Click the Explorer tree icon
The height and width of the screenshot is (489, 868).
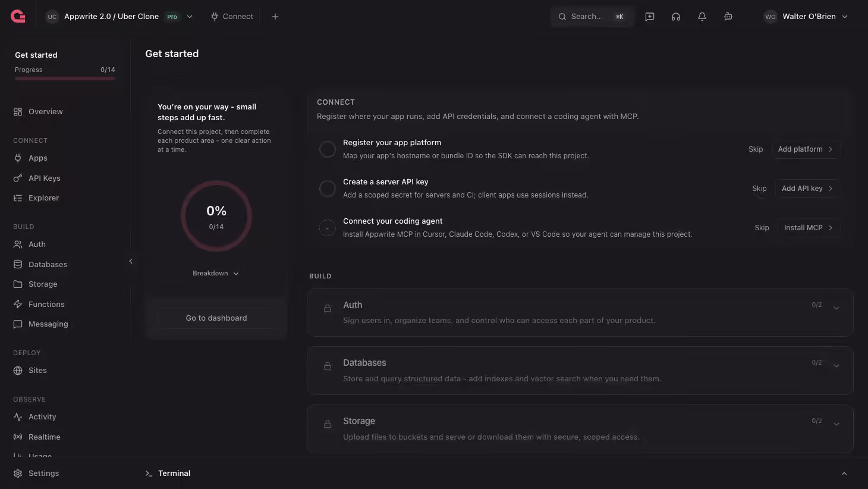pos(18,198)
